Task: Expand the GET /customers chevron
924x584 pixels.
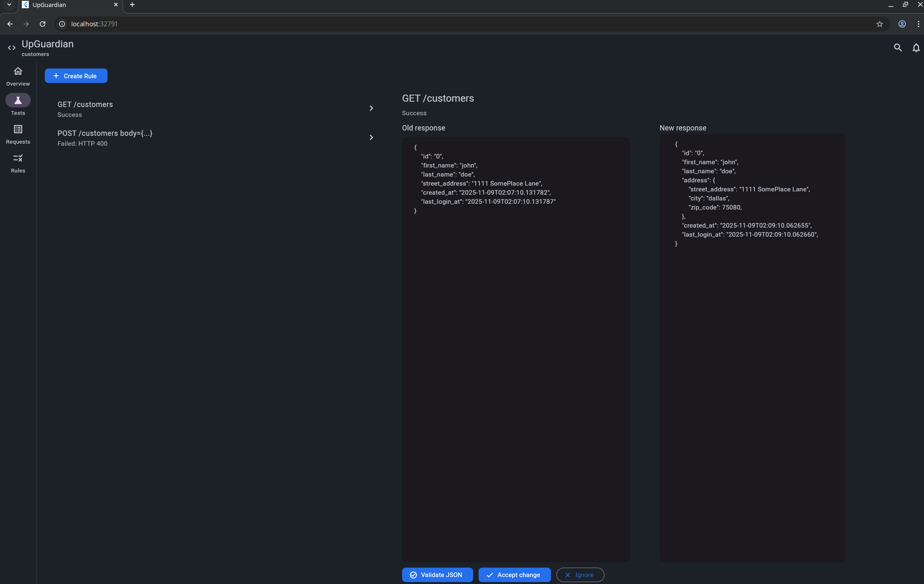Action: [371, 108]
